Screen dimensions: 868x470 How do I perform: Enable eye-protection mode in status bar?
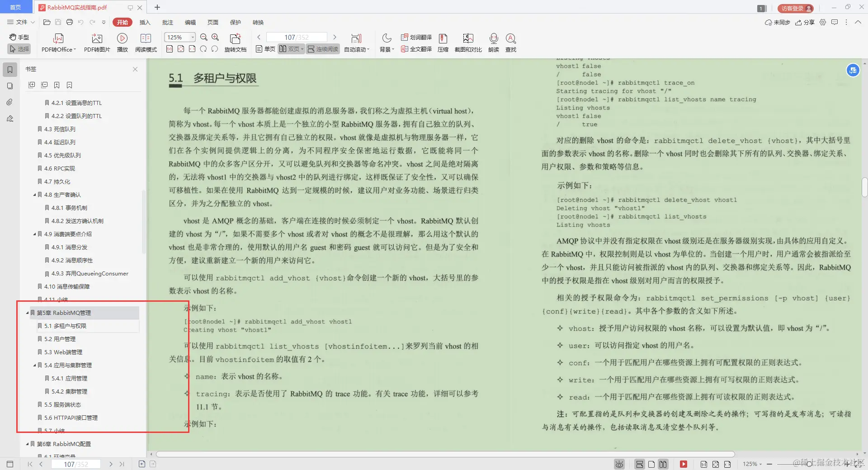(x=618, y=464)
